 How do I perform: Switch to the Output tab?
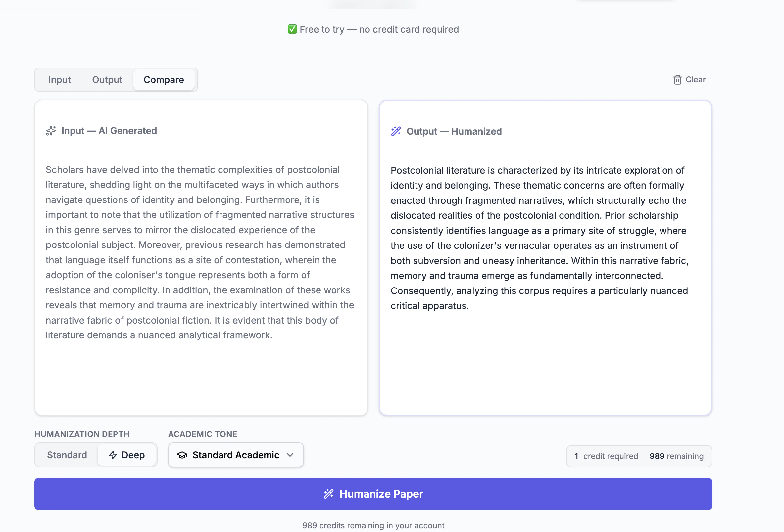click(x=107, y=80)
